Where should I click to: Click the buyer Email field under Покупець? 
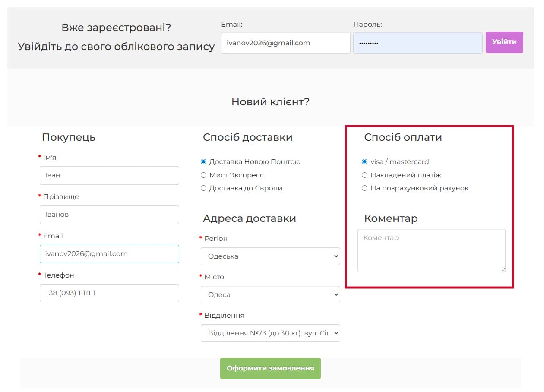coord(109,254)
